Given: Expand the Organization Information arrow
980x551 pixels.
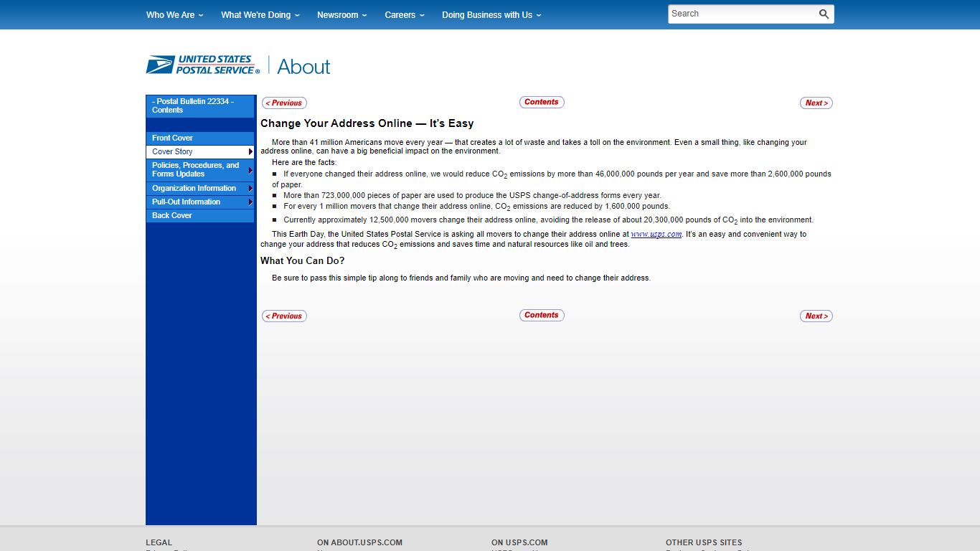Looking at the screenshot, I should click(x=250, y=189).
